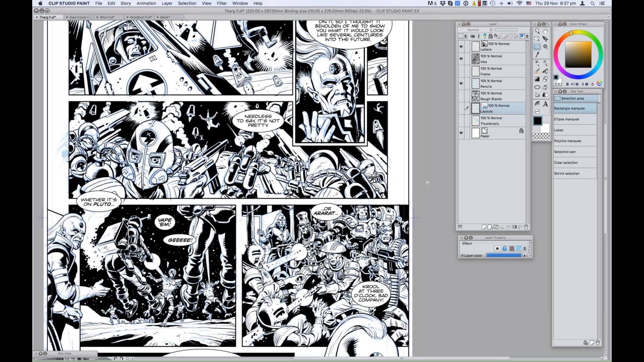
Task: Create a new layer folder
Action: click(496, 227)
